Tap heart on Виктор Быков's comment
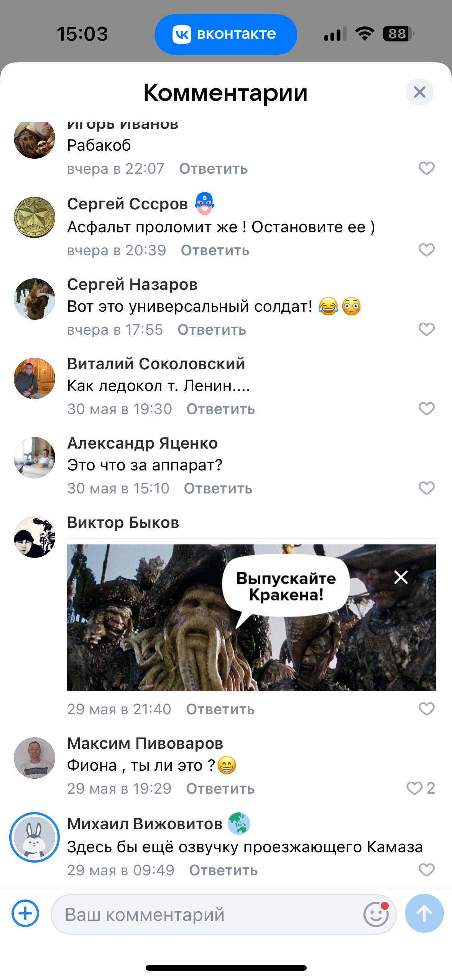This screenshot has width=452, height=980. pos(426,709)
